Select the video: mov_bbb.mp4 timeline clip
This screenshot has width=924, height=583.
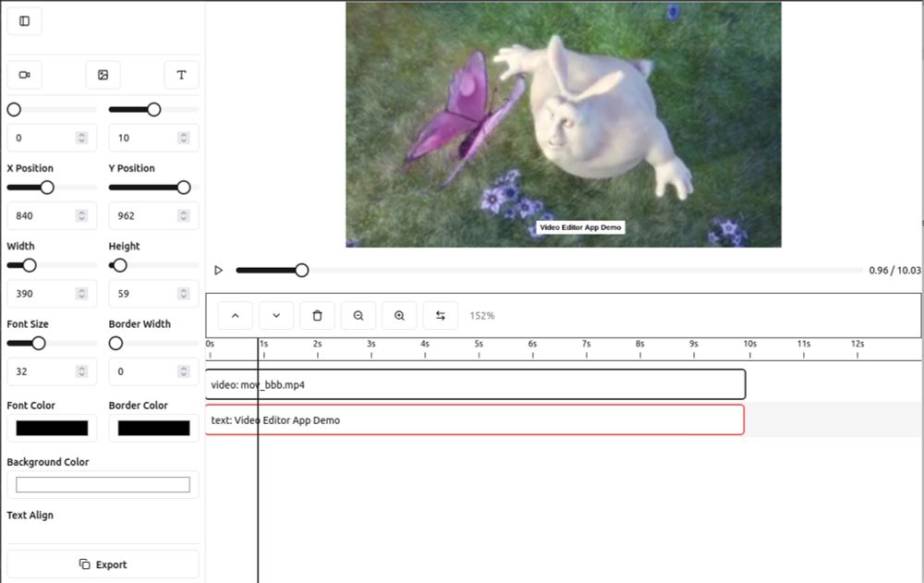pyautogui.click(x=476, y=384)
